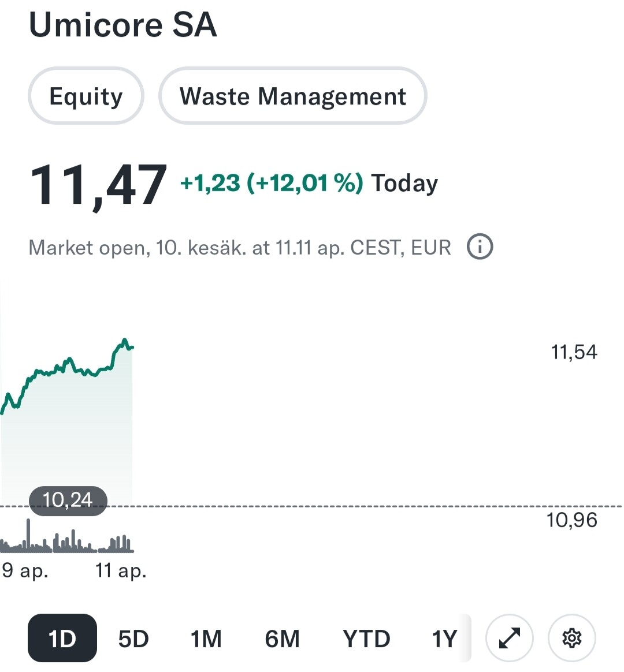Expand chart to fullscreen
The image size is (624, 672).
click(x=510, y=638)
